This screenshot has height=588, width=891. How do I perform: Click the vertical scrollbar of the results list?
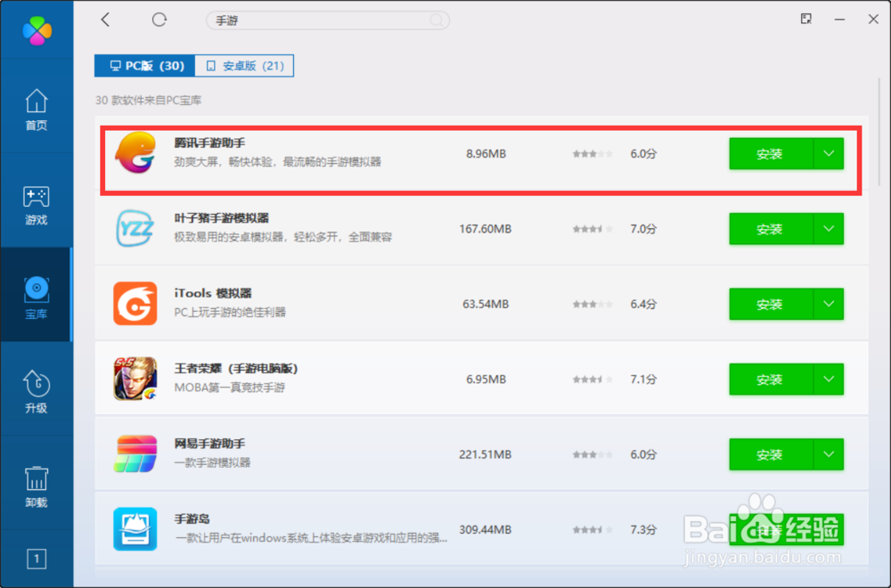[x=879, y=132]
